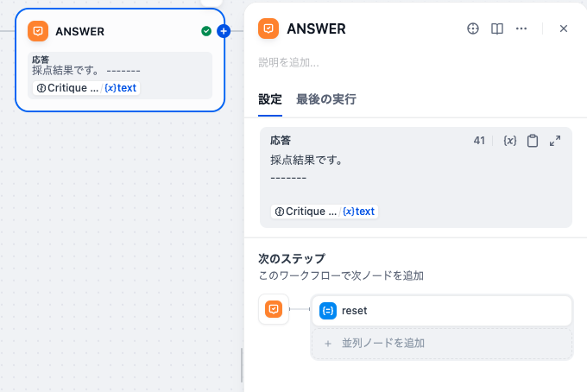Image resolution: width=587 pixels, height=392 pixels.
Task: Click the orange answer icon under 次のステップ
Action: coord(274,309)
